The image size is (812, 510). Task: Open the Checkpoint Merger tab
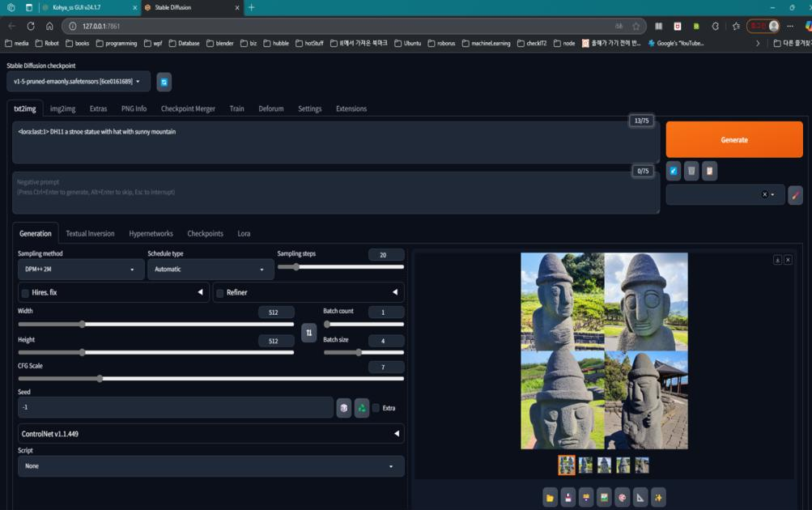click(188, 108)
